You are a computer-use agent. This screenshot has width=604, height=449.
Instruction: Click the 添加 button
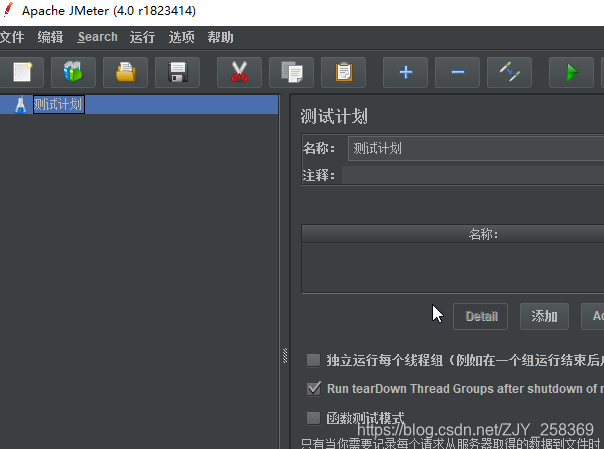(x=544, y=317)
